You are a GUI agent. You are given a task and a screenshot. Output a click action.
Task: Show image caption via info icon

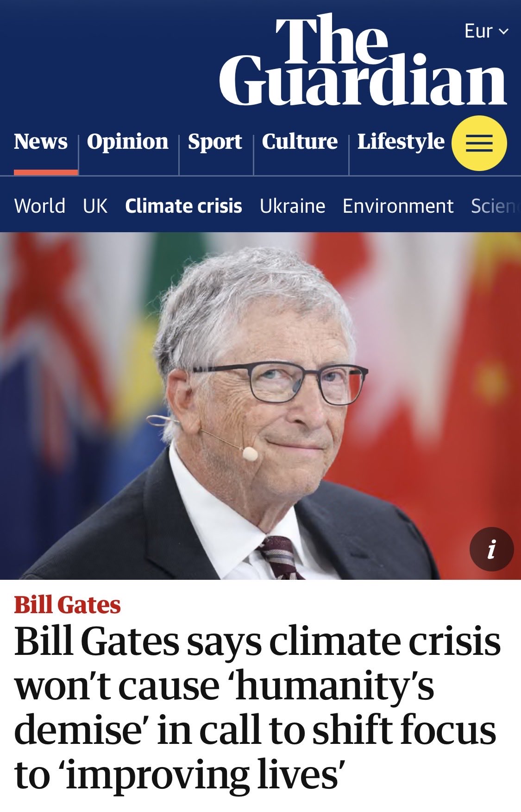point(491,549)
